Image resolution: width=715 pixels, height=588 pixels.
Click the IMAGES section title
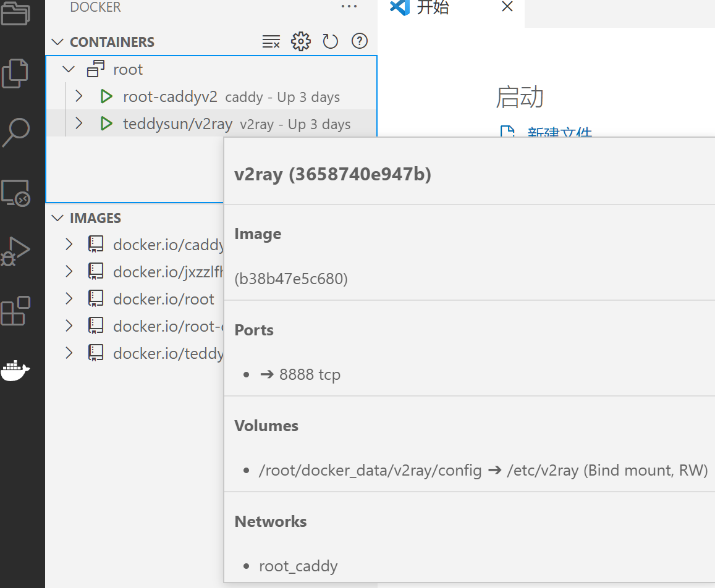pyautogui.click(x=95, y=218)
